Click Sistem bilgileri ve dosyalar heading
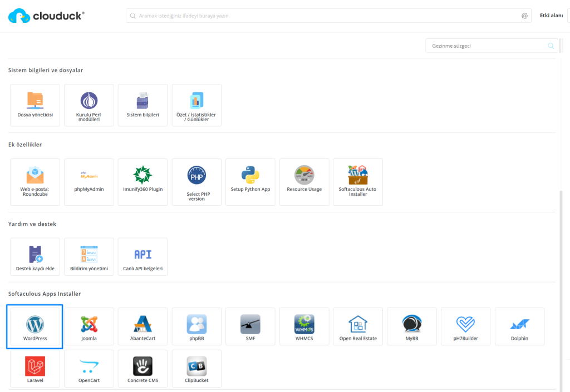This screenshot has width=570, height=392. point(46,70)
